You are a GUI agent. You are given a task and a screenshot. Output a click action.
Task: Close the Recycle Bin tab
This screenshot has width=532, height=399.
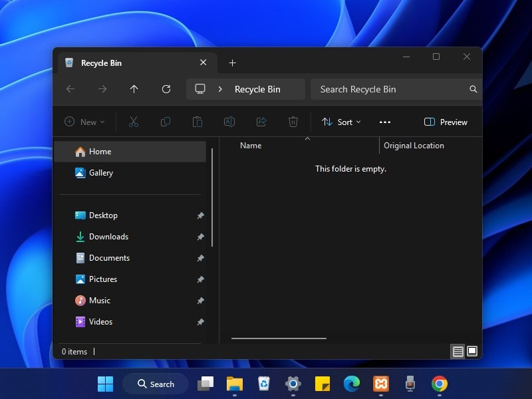click(x=203, y=63)
